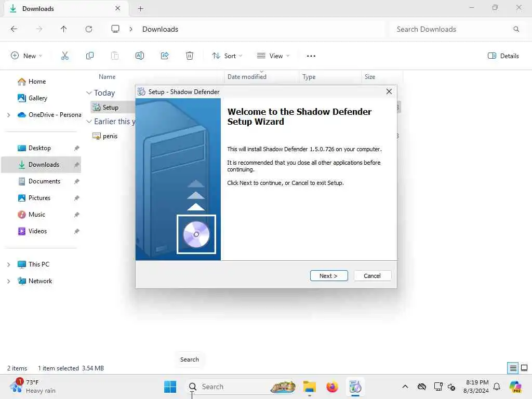Click the search magnifier icon in Explorer
Screen dimensions: 532x399
[x=516, y=29]
